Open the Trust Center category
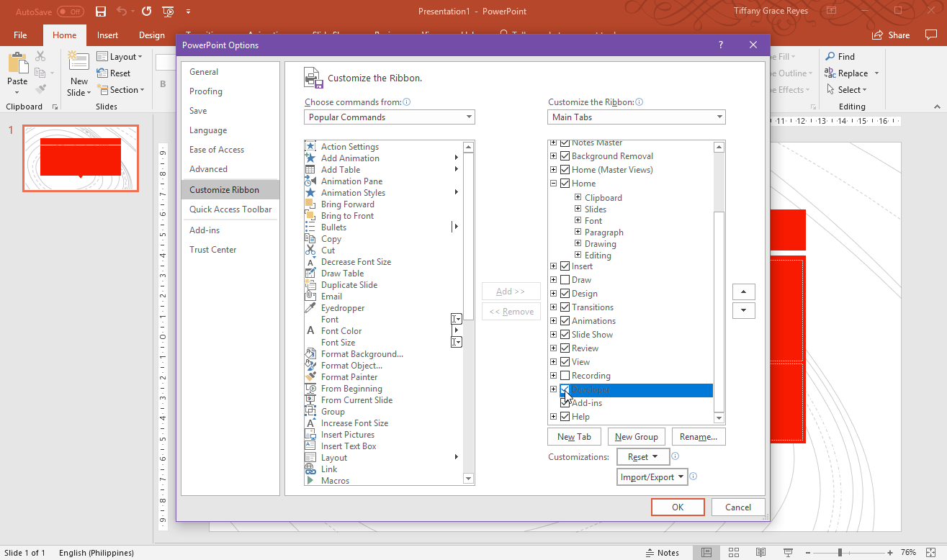947x560 pixels. [x=213, y=250]
